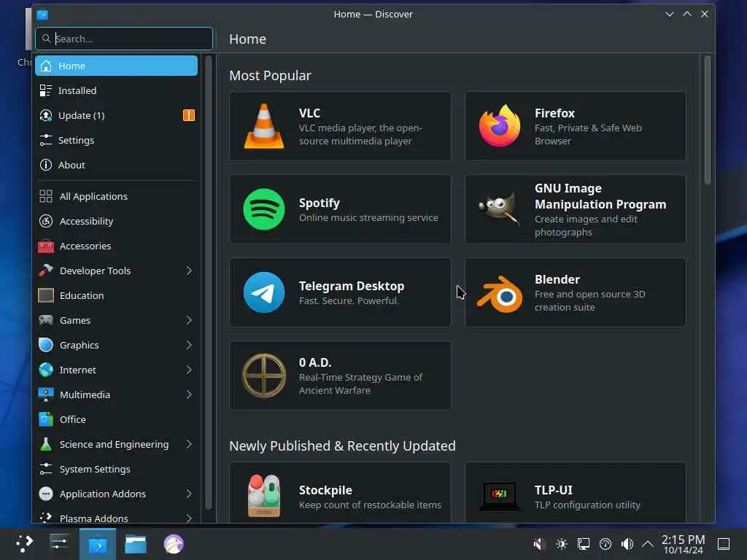Click the Telegram Desktop title text

point(352,286)
